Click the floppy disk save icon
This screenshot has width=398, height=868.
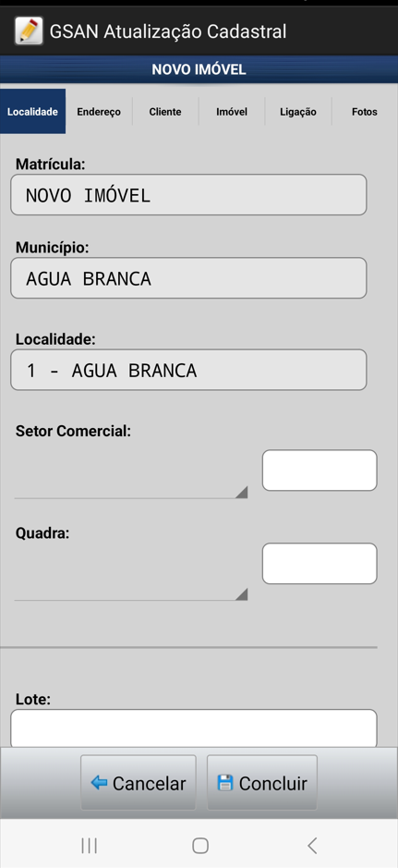(x=225, y=783)
